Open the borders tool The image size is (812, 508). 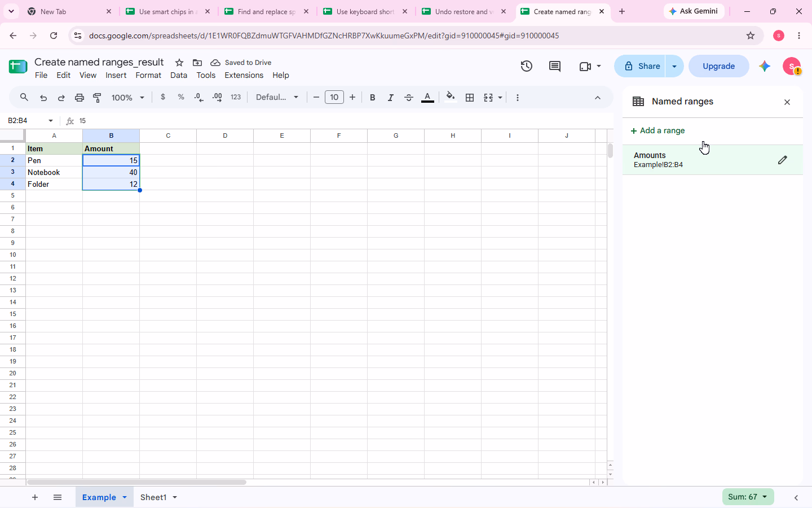pyautogui.click(x=470, y=98)
